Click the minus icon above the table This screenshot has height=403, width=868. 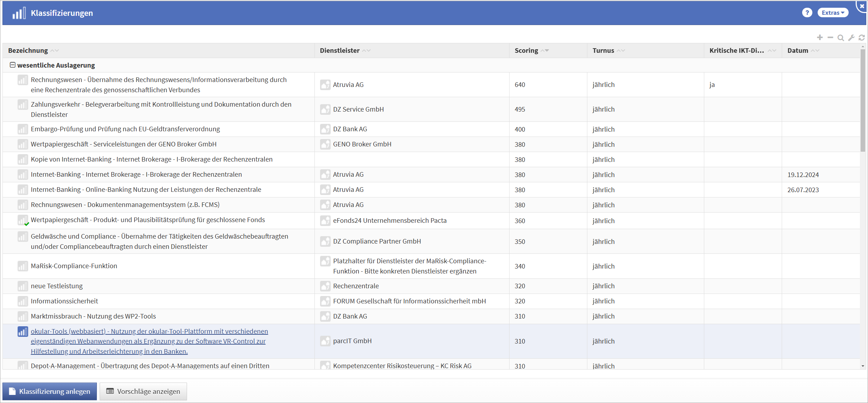tap(830, 38)
